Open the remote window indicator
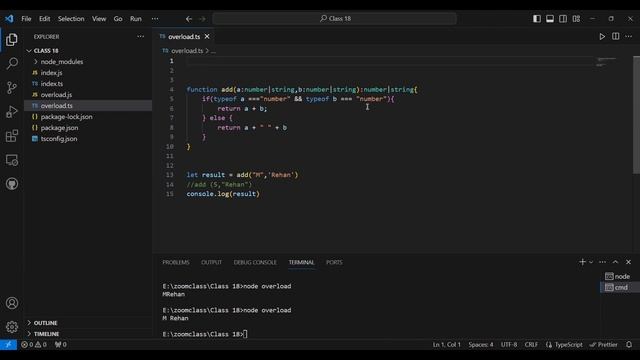Viewport: 640px width, 360px height. [x=8, y=344]
